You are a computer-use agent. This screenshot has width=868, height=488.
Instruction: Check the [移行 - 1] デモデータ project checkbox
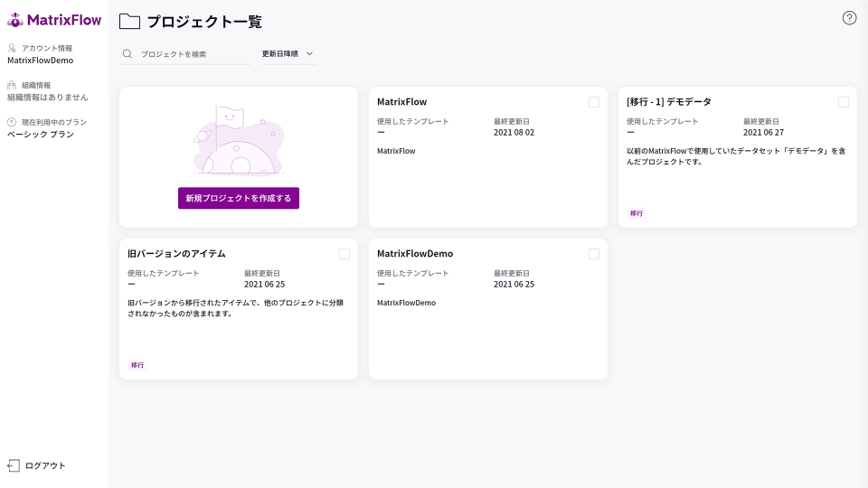[x=843, y=102]
